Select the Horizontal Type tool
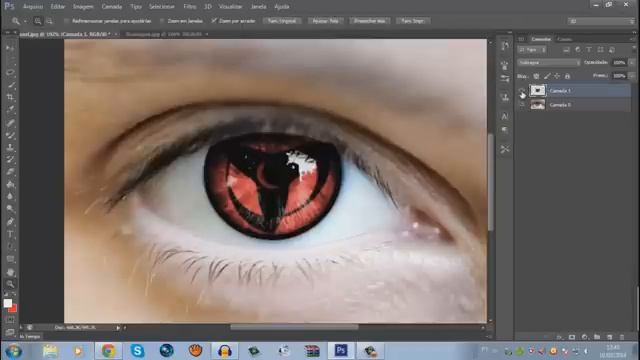The width and height of the screenshot is (640, 360). point(10,234)
